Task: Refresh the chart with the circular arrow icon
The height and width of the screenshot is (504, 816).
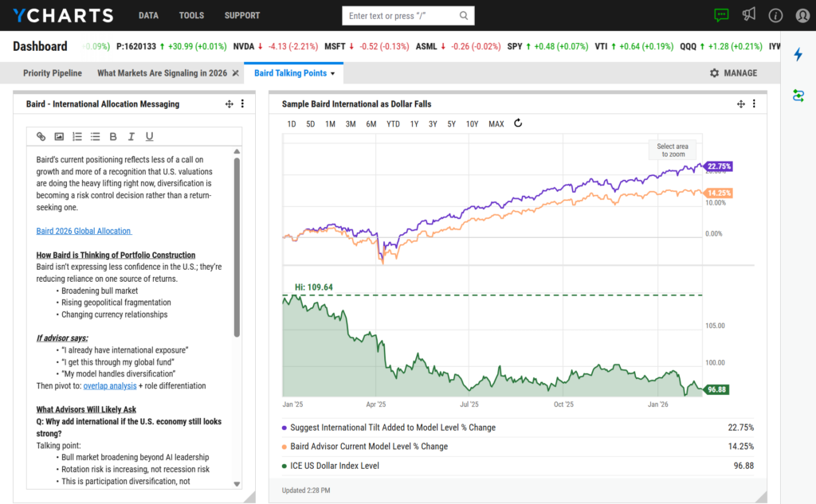Action: [517, 123]
